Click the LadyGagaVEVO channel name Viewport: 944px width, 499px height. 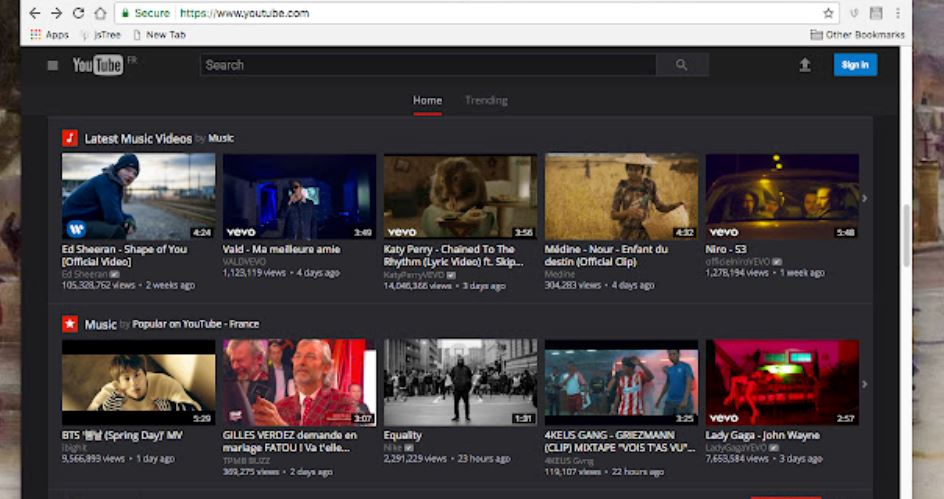[x=736, y=448]
